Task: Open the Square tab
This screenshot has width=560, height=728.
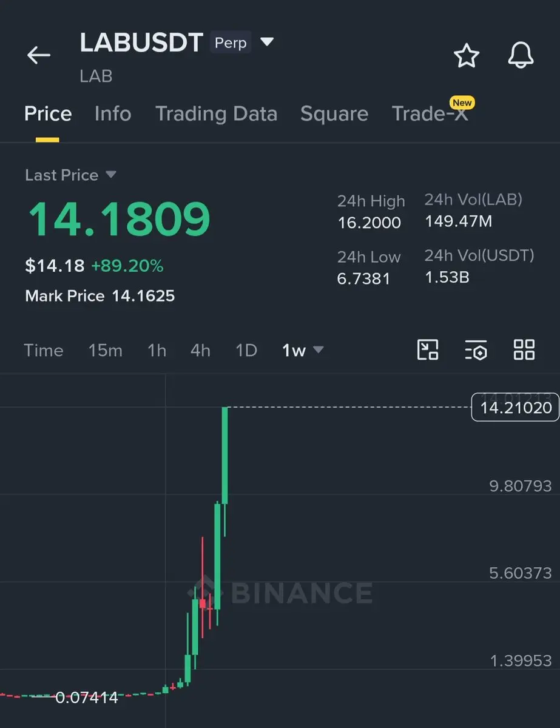Action: 334,114
